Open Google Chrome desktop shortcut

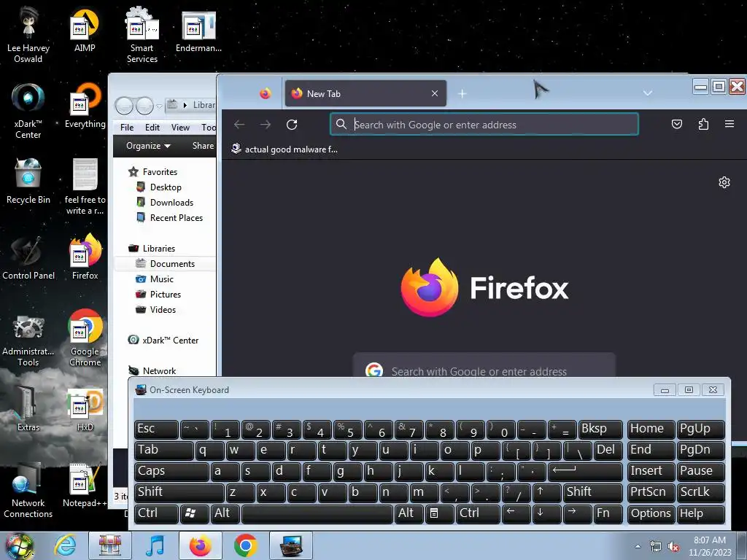[85, 338]
